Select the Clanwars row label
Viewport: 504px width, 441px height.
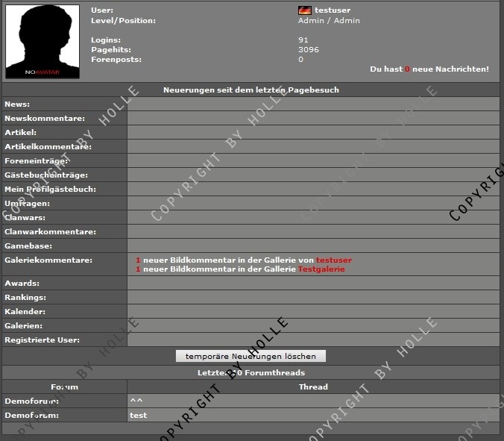[x=25, y=217]
